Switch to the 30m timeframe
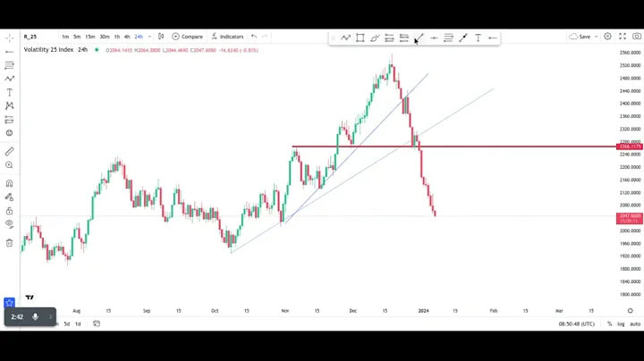The image size is (644, 361). (x=105, y=37)
